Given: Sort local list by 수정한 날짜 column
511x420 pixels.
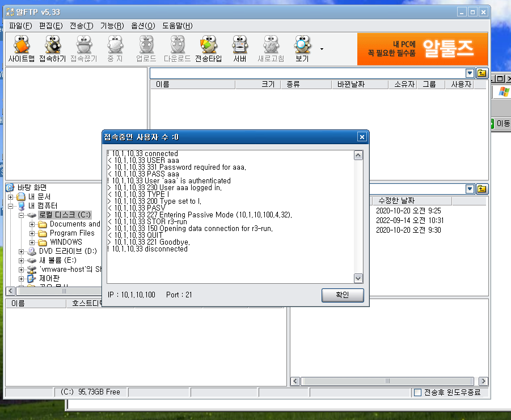Looking at the screenshot, I should coord(411,200).
